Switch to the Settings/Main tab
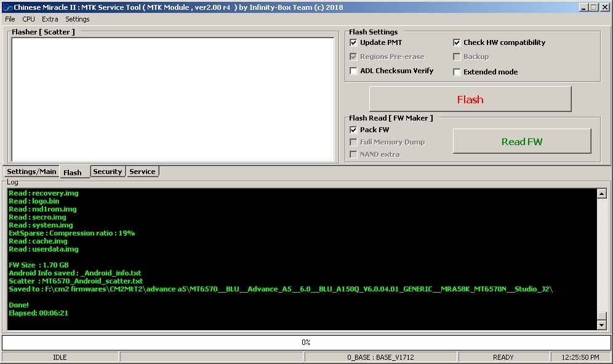The height and width of the screenshot is (364, 613). click(31, 172)
